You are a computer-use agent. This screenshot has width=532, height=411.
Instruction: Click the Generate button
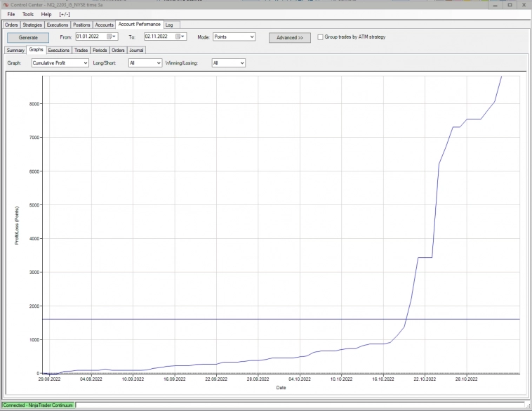click(x=28, y=37)
